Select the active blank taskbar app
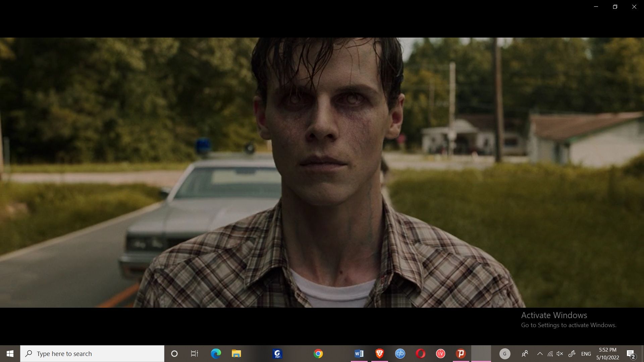Screen dimensions: 644x362 click(x=481, y=354)
